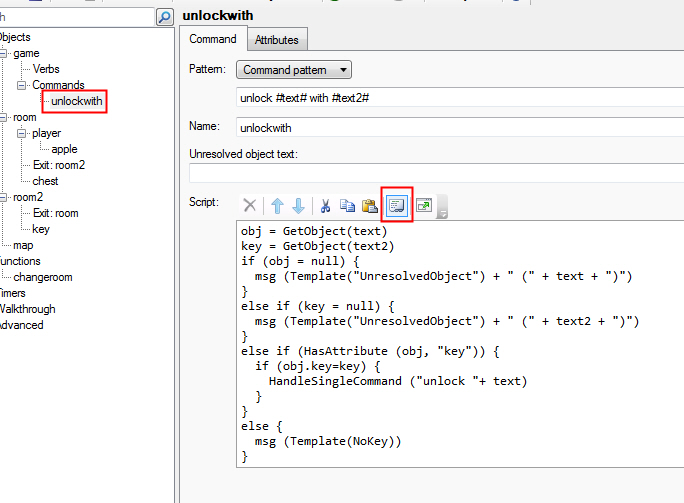Select the Command tab
This screenshot has width=684, height=503.
[x=213, y=40]
